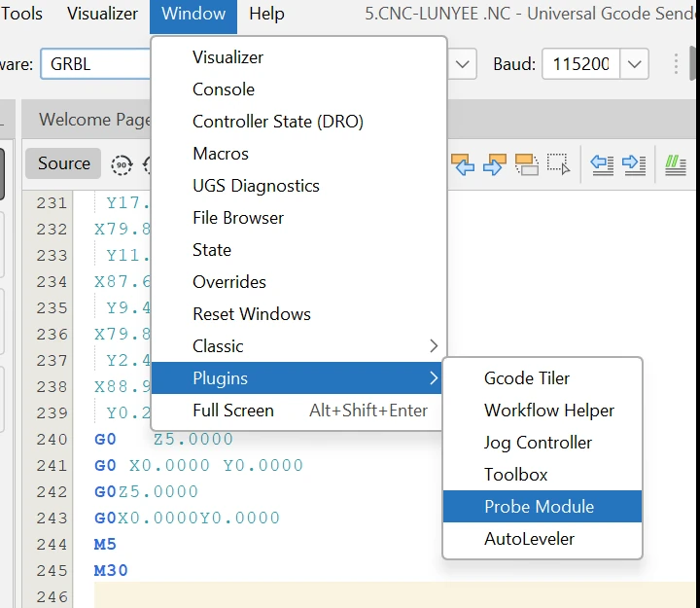This screenshot has height=608, width=700.
Task: Open the Overrides window
Action: 298,282
